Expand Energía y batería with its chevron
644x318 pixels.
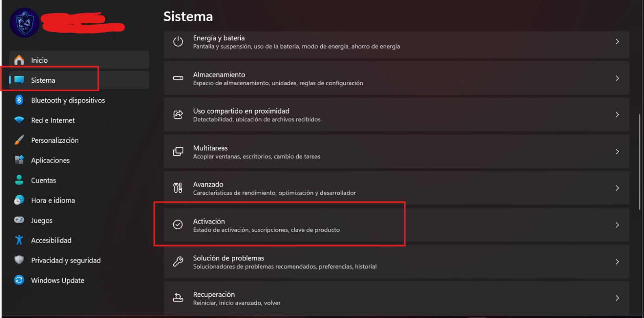(617, 42)
